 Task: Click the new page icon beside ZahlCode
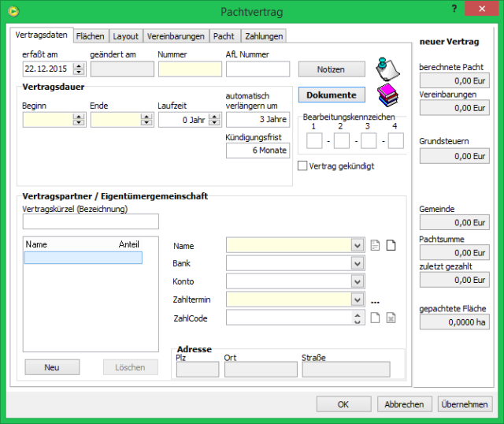(x=375, y=318)
